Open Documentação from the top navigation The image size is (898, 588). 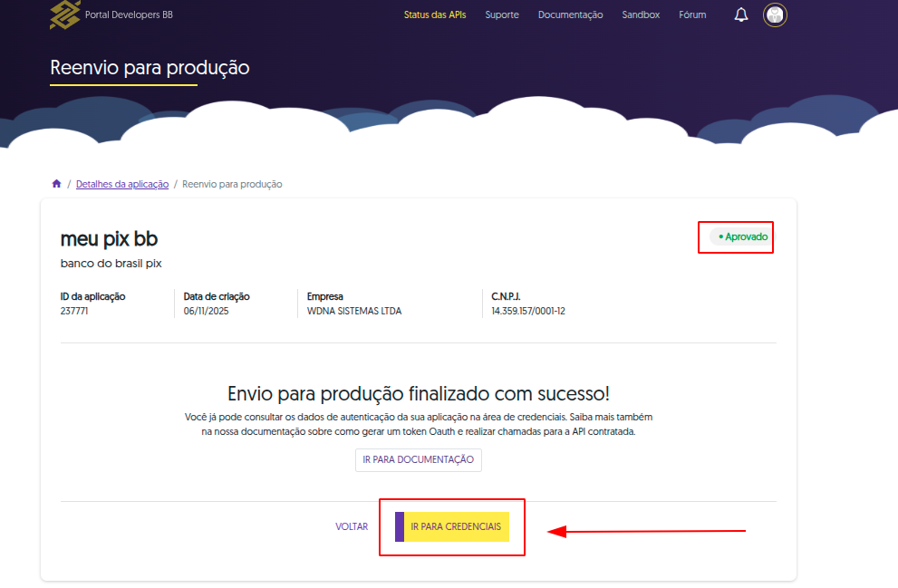point(570,14)
